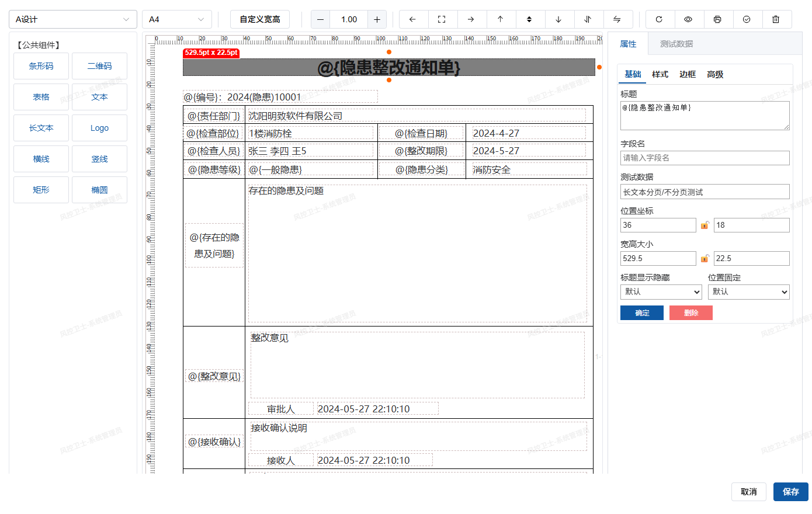The image size is (812, 514).
Task: Toggle the position coordinates lock icon
Action: pos(705,225)
